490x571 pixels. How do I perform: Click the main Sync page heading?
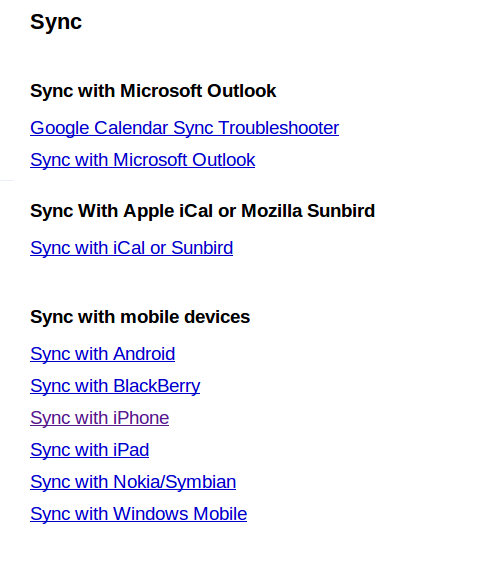click(56, 23)
